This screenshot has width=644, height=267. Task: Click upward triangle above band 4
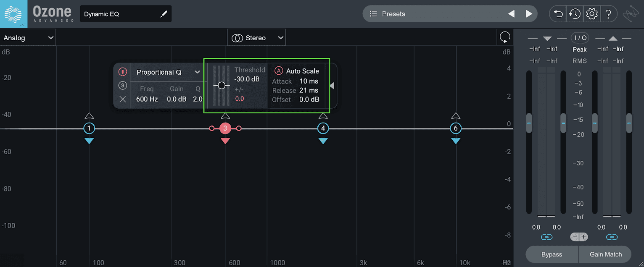[x=323, y=116]
